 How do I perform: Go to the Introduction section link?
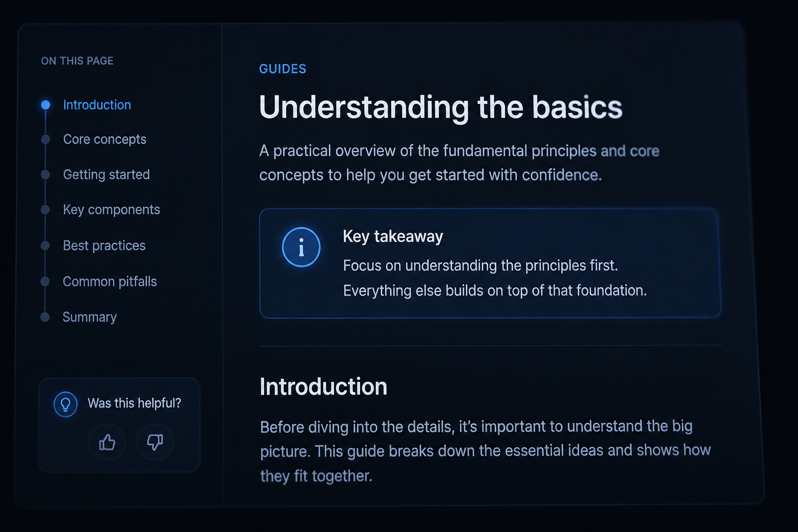(x=97, y=105)
